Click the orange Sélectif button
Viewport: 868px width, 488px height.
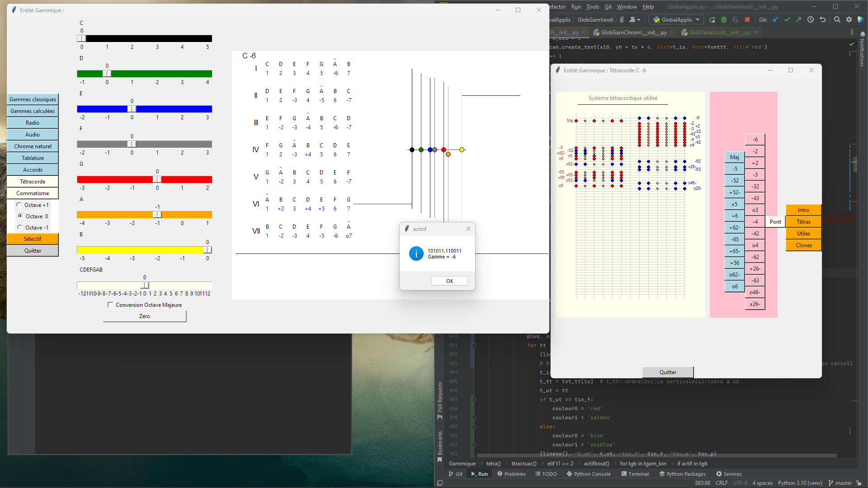point(33,239)
